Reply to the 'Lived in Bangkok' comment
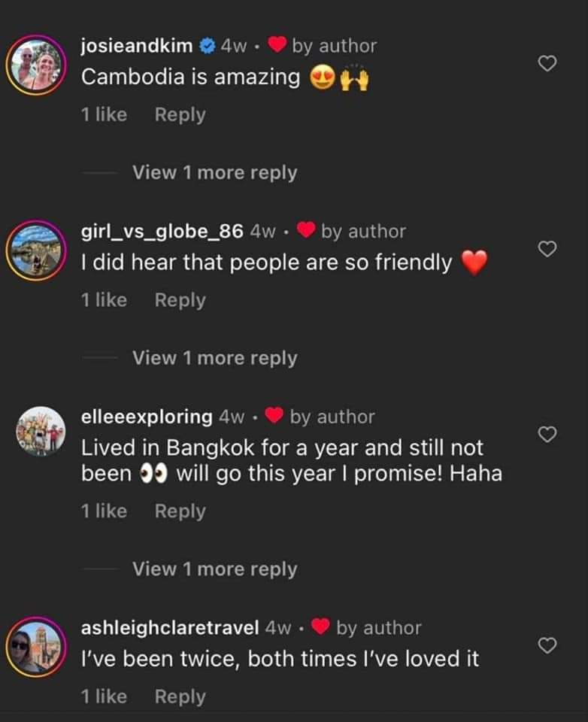Image resolution: width=588 pixels, height=722 pixels. click(x=180, y=511)
